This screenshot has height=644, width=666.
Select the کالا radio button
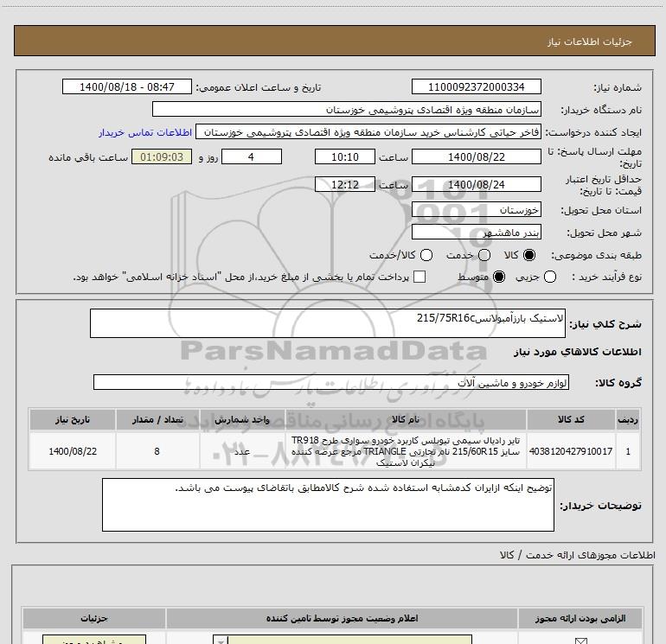529,255
